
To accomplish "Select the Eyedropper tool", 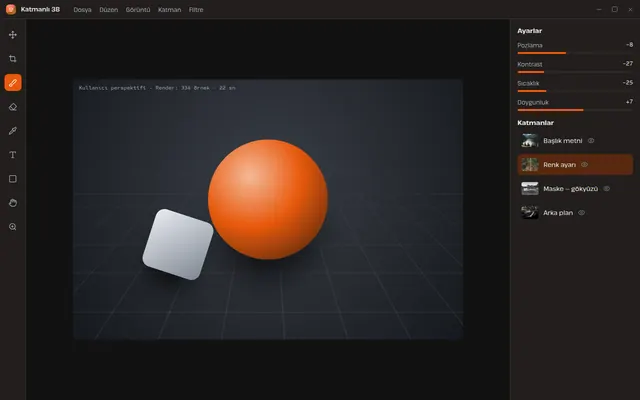I will coord(13,131).
